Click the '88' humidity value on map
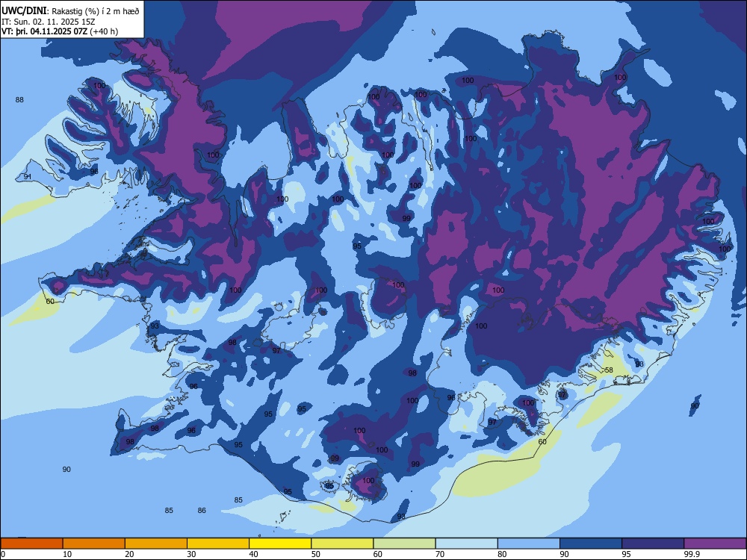This screenshot has height=560, width=747. click(19, 99)
